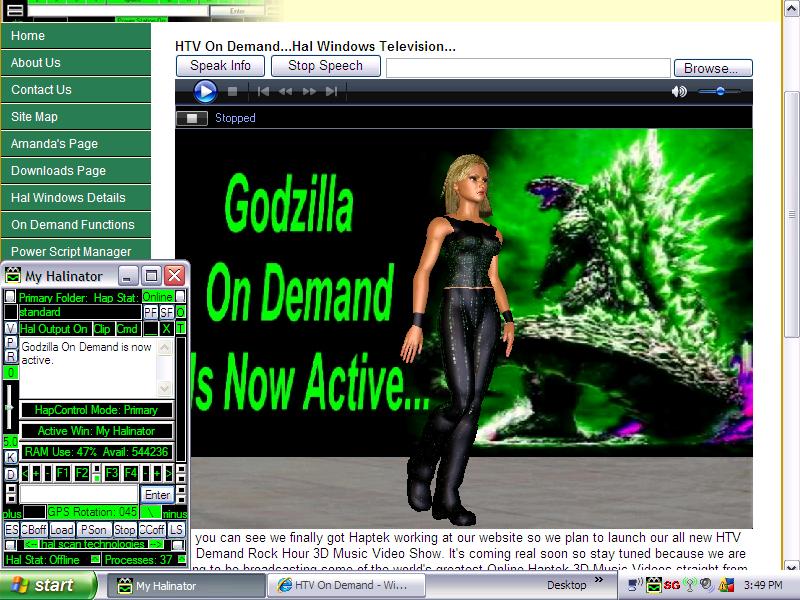Screen dimensions: 800x600
Task: Click the Clip box in Halinator
Action: [x=103, y=329]
